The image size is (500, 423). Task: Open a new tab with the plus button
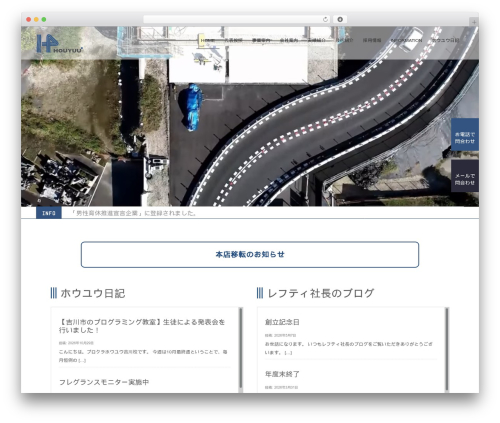pos(474,22)
